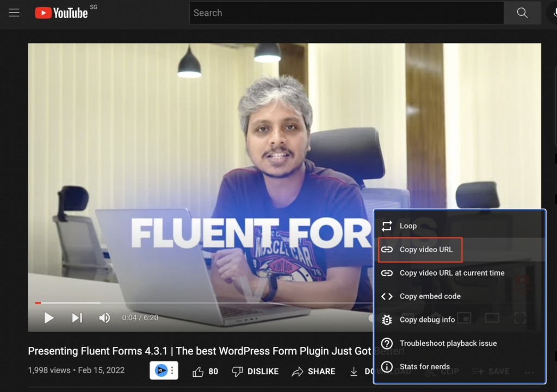Skip to the next video
Viewport: 557px width, 392px height.
tap(77, 318)
